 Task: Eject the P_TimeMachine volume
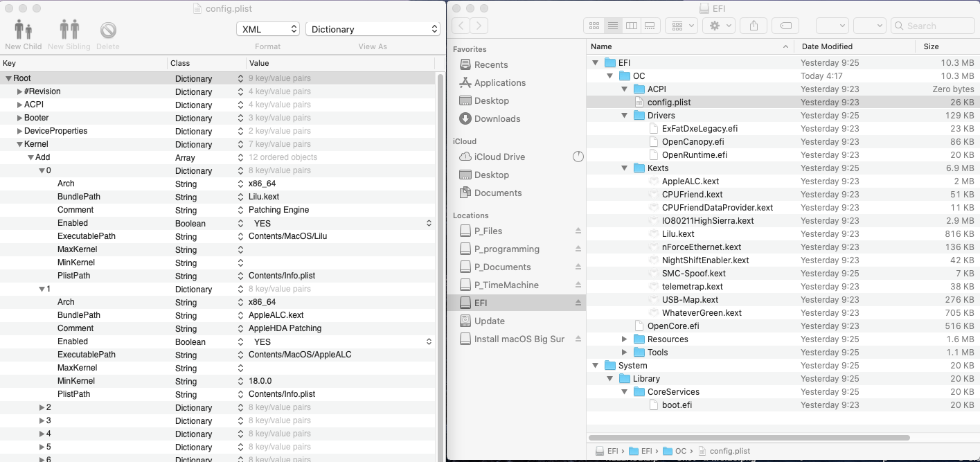tap(578, 285)
